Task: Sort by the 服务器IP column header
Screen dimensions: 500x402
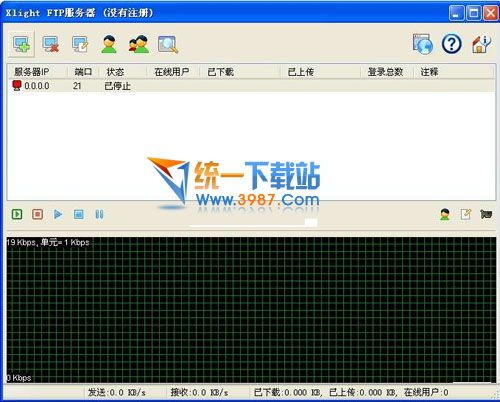Action: pyautogui.click(x=32, y=72)
